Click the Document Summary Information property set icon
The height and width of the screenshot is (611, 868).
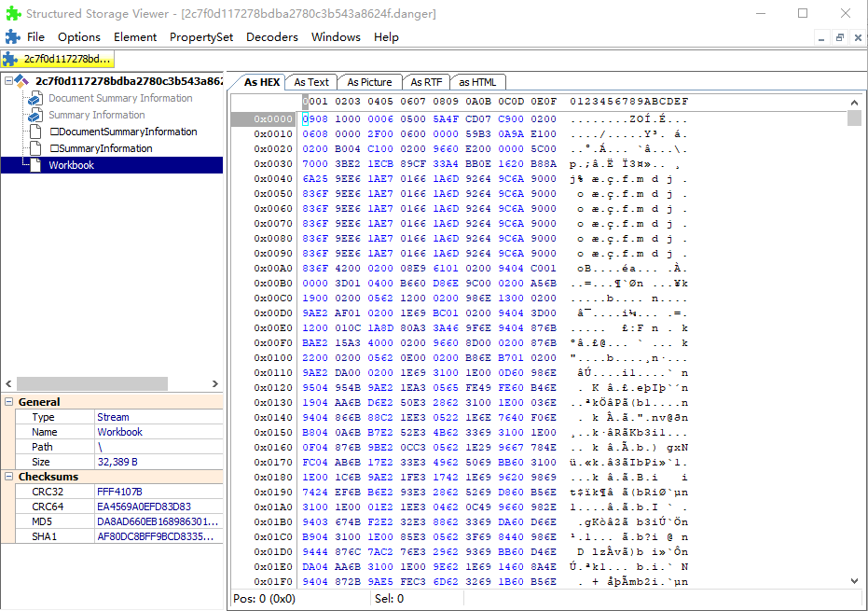tap(34, 99)
